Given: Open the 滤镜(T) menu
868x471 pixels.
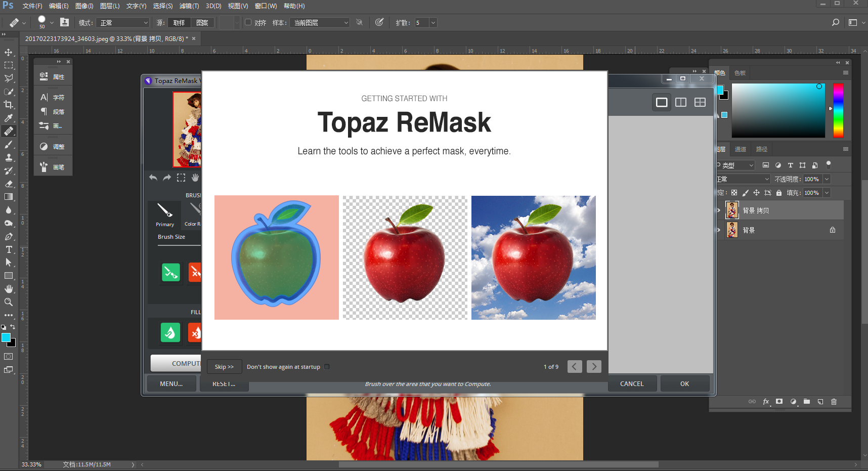Looking at the screenshot, I should point(189,6).
